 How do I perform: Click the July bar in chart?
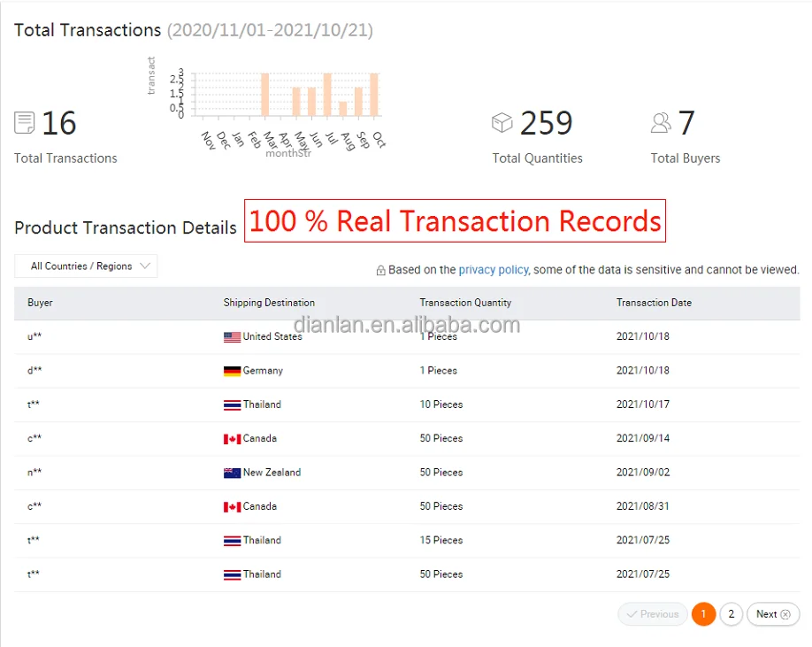pos(327,95)
